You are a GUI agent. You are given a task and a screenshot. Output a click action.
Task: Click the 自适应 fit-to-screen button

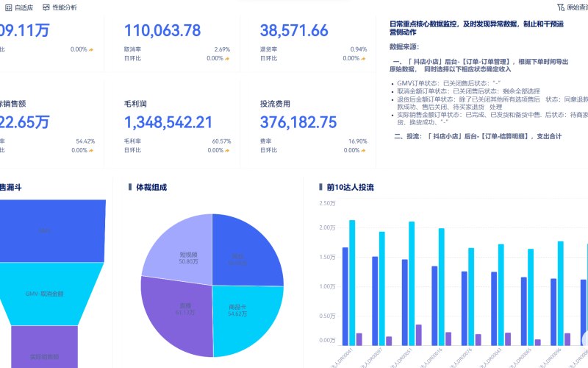[x=19, y=7]
